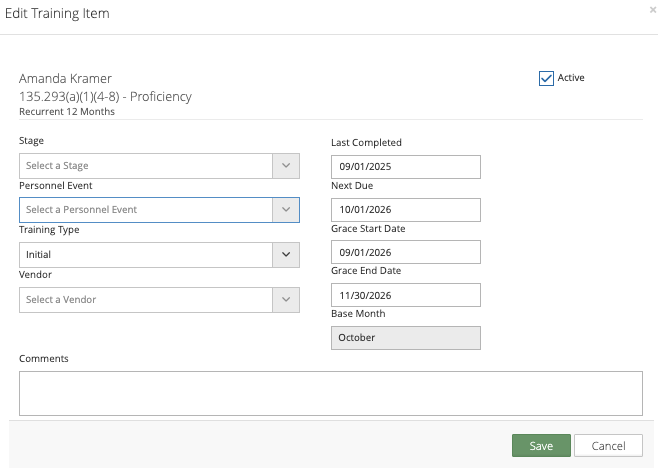Screen dimensions: 658x475
Task: Open the Personnel Event dropdown arrow
Action: (286, 210)
